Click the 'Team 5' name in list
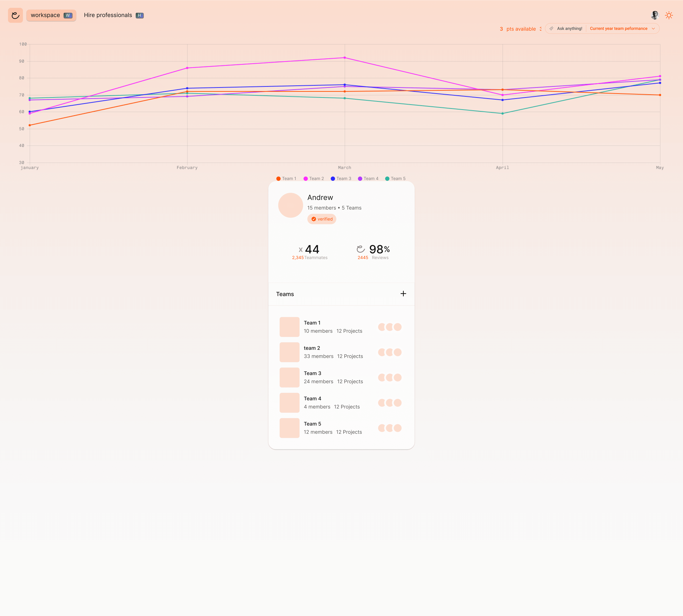Screen dimensions: 683x616 (312, 424)
